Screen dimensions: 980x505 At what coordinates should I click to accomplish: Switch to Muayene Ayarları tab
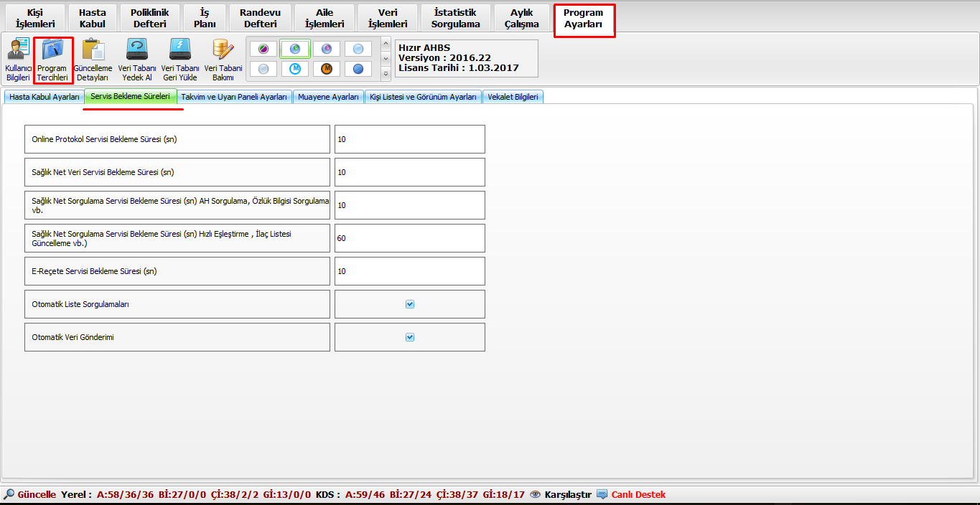click(x=328, y=97)
